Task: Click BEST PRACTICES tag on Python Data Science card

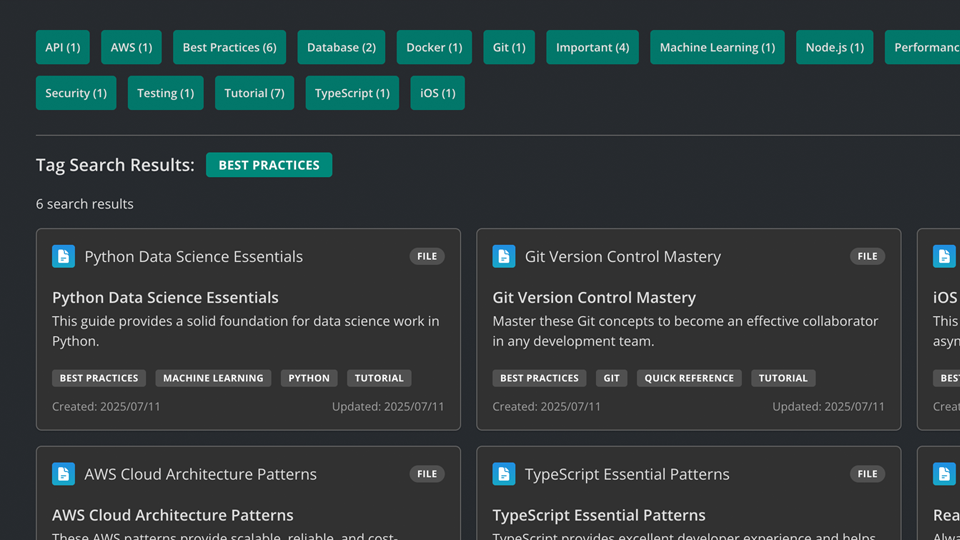Action: [99, 378]
